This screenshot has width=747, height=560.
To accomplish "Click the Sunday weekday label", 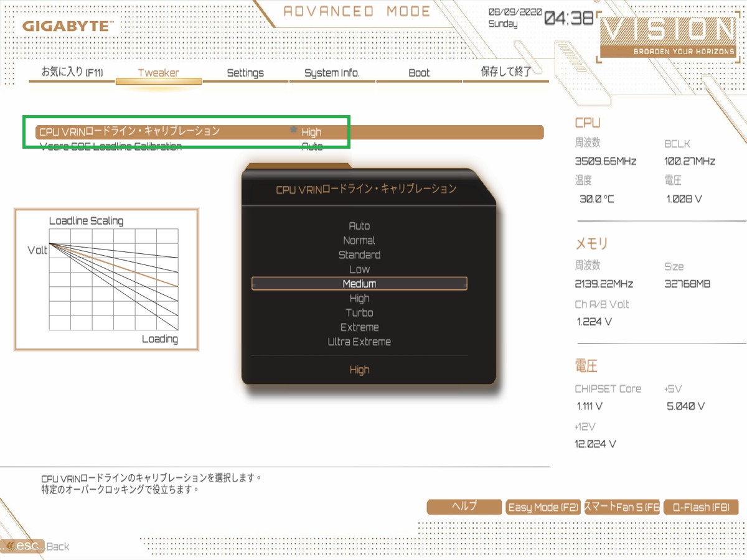I will coord(503,24).
